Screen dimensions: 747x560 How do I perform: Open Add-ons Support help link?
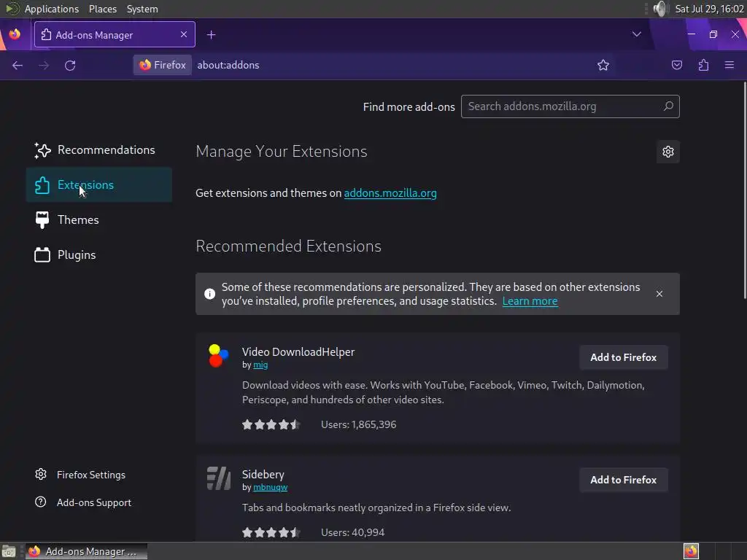point(83,502)
